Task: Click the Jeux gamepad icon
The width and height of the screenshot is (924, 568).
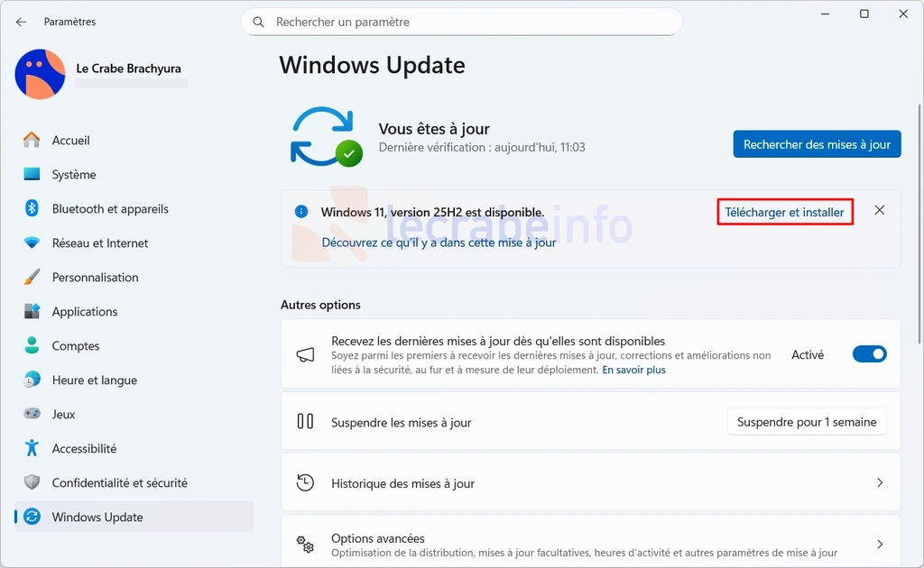Action: (32, 414)
